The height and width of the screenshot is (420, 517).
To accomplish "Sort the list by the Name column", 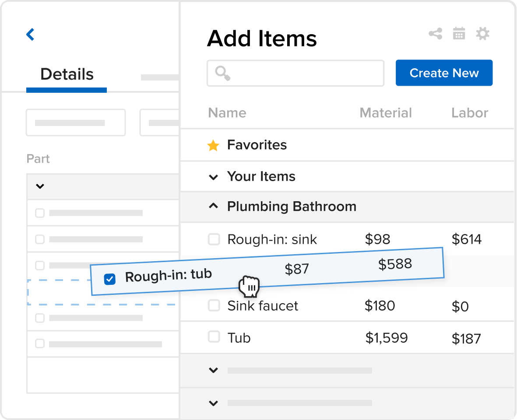I will [227, 113].
